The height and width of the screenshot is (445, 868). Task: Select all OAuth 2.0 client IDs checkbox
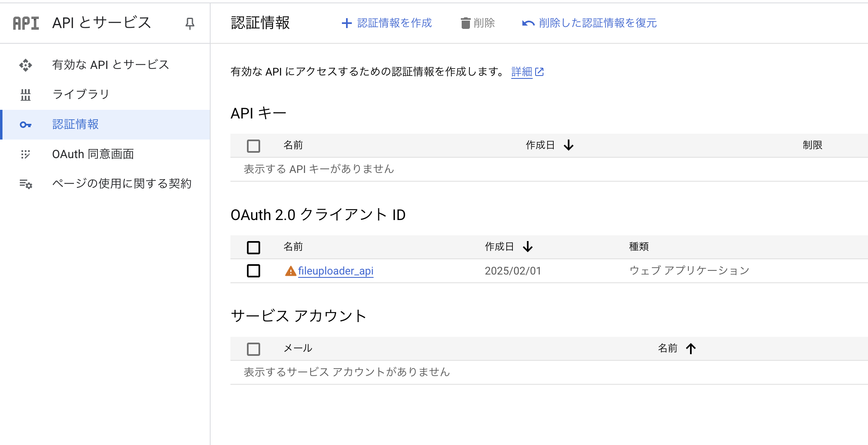(x=254, y=247)
